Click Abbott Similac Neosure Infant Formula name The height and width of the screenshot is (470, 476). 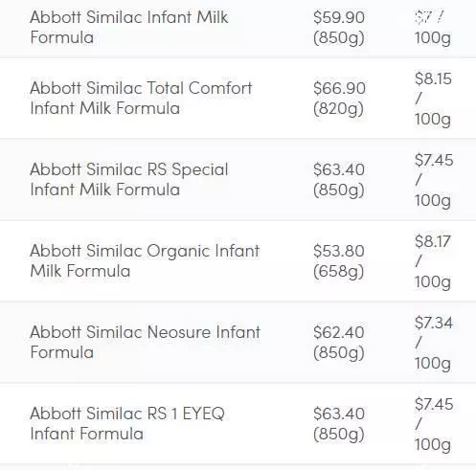pos(146,342)
